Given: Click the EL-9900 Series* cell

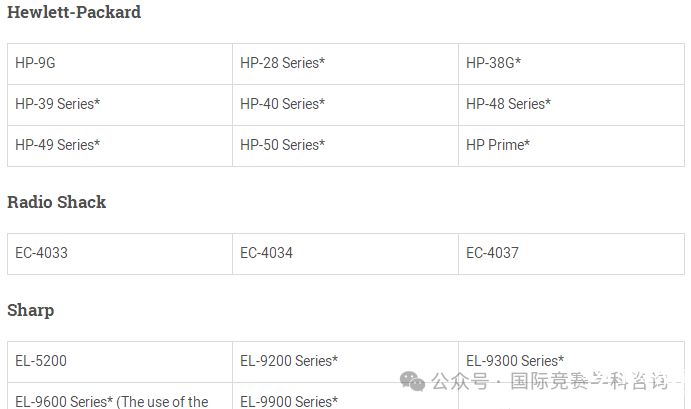Looking at the screenshot, I should pos(346,396).
